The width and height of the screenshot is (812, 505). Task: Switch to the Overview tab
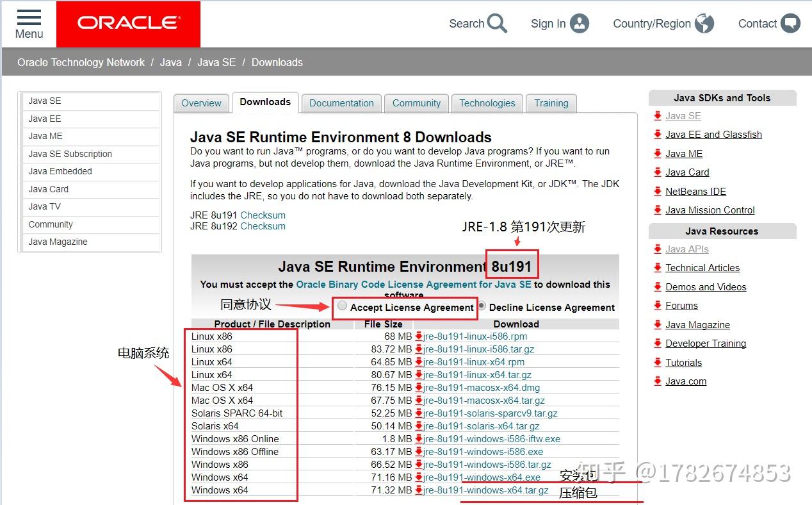coord(201,103)
